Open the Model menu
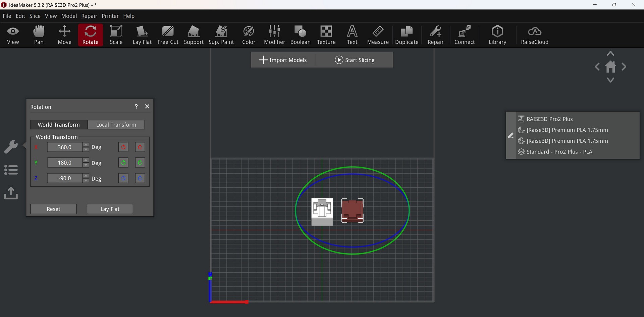 coord(69,16)
